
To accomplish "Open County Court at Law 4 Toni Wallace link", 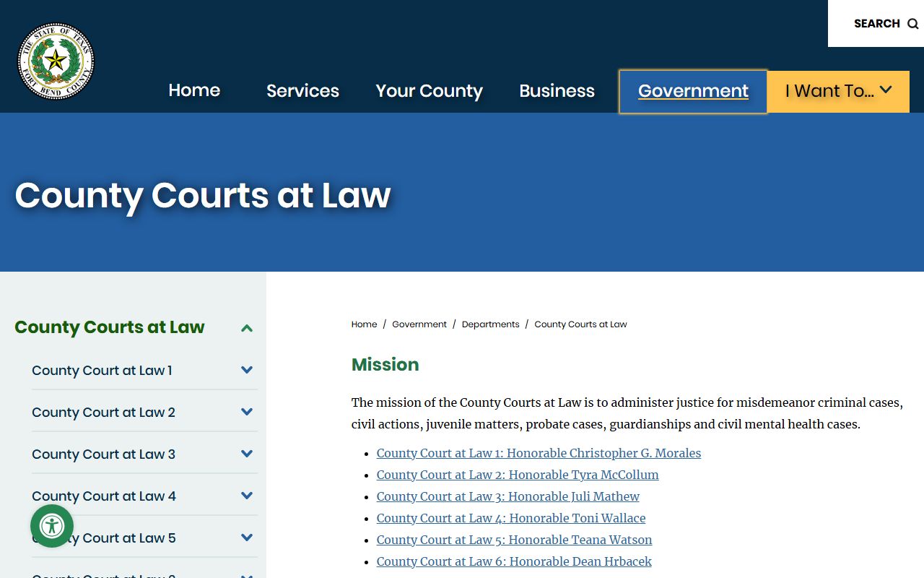I will (x=511, y=518).
